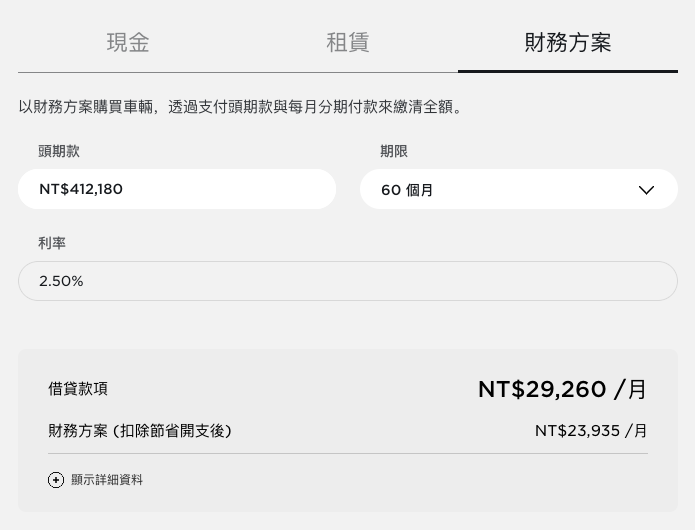This screenshot has height=530, width=695.
Task: Click the 利率 field showing 2.50%
Action: (x=348, y=281)
